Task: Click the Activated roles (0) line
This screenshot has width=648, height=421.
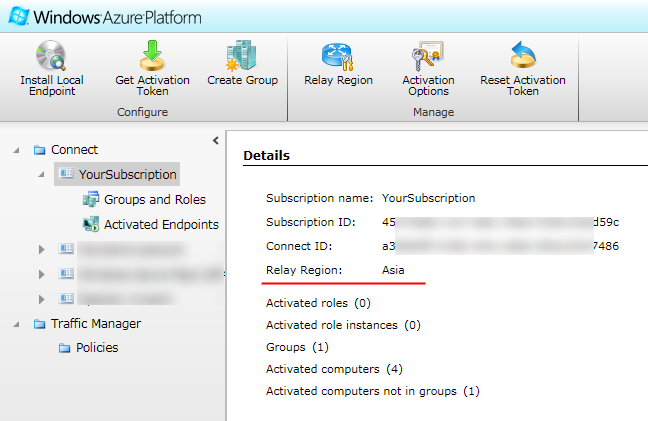Action: (318, 303)
